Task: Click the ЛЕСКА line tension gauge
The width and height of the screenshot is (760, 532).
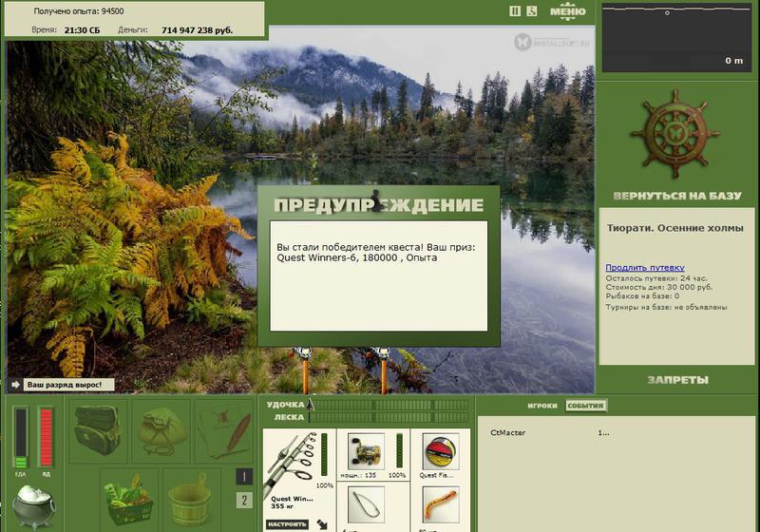Action: coord(390,417)
